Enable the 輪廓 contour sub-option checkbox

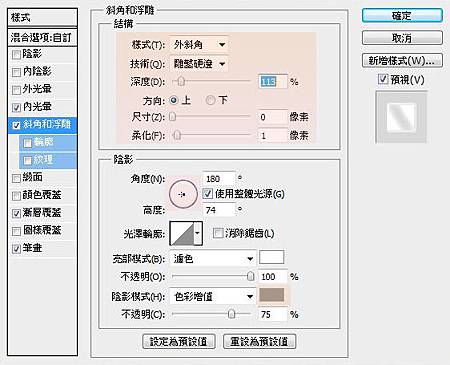pyautogui.click(x=27, y=143)
